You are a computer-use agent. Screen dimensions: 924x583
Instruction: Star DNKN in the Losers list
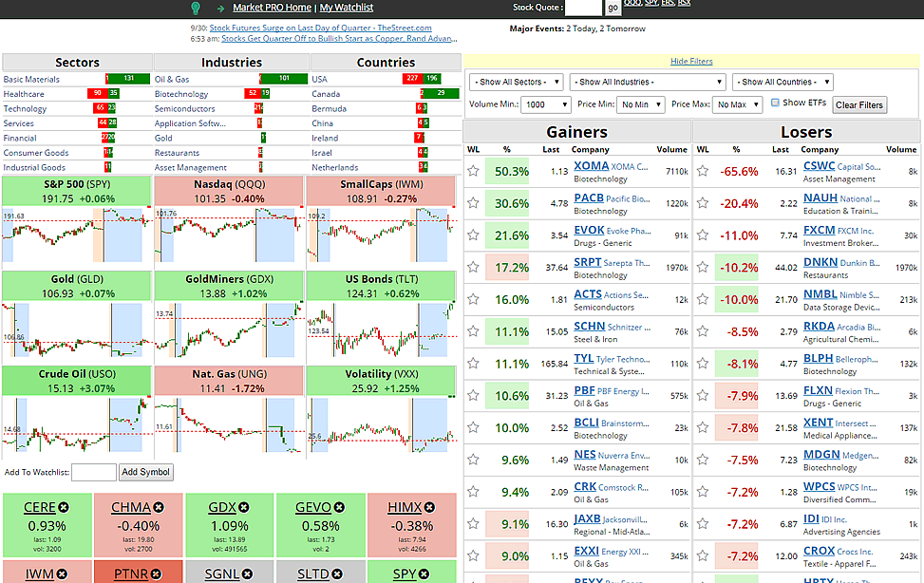703,267
